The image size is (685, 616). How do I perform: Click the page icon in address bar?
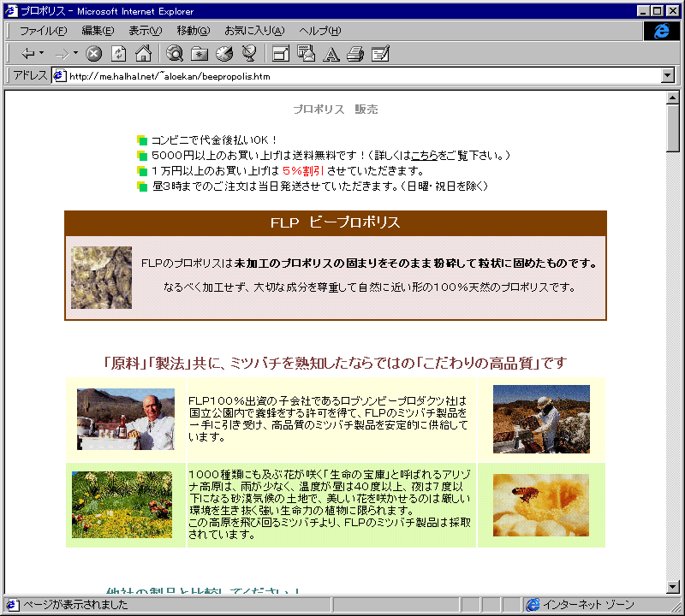(x=59, y=76)
